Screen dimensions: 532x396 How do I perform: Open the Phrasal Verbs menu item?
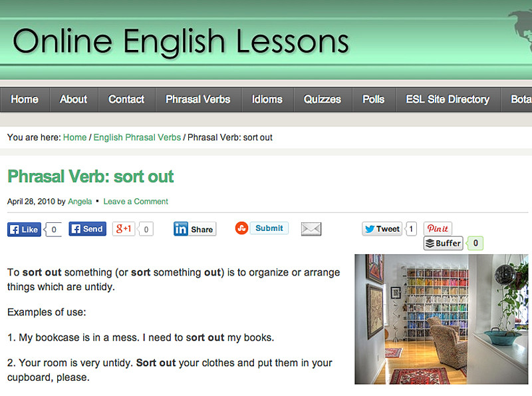coord(198,100)
